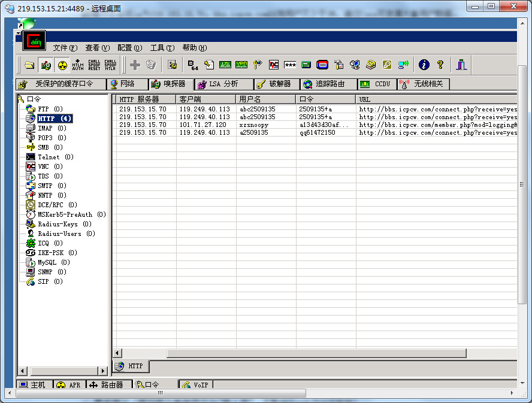
Task: Click the 口令 root node of the tree
Action: pyautogui.click(x=34, y=99)
